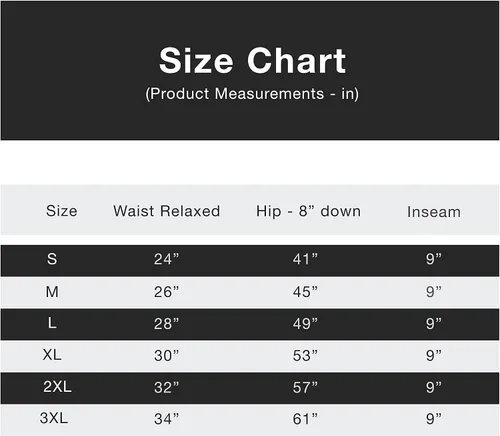
Task: Select the XL size row label
Action: pos(52,355)
